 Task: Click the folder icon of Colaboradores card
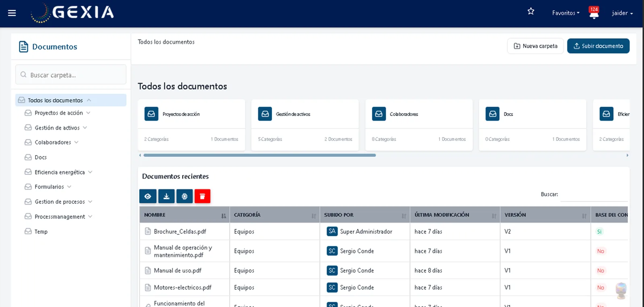tap(379, 114)
